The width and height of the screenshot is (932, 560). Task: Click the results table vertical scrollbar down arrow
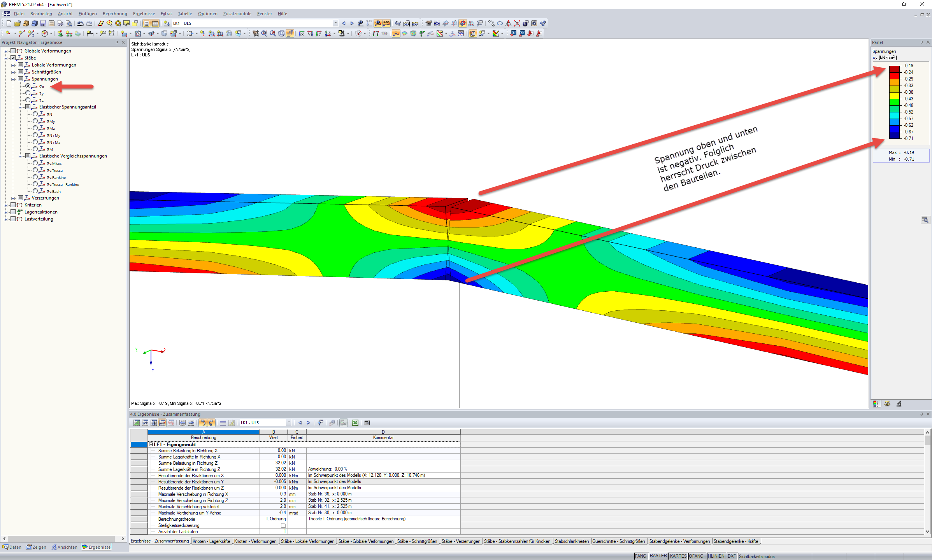(927, 532)
